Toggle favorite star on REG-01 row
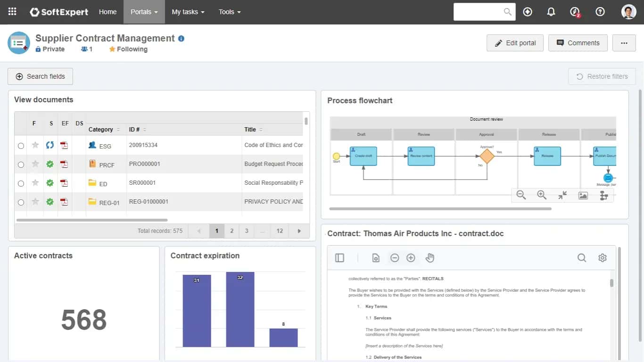The height and width of the screenshot is (362, 644). tap(35, 202)
